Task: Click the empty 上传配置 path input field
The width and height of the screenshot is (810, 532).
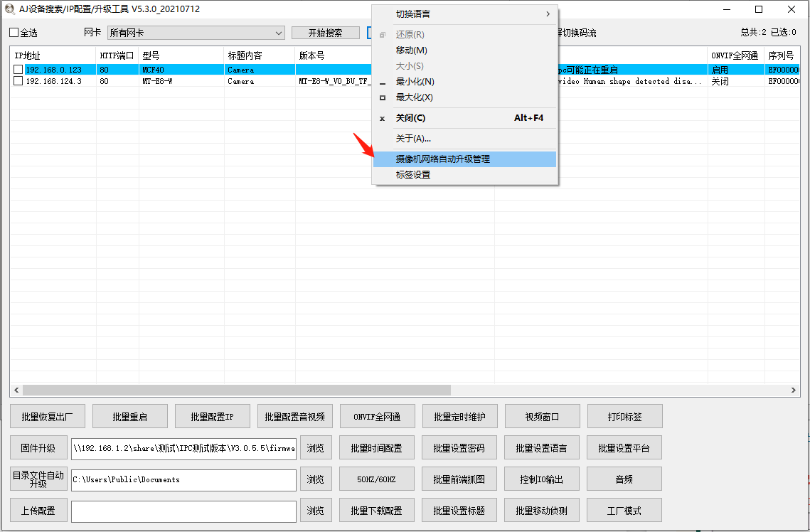Action: (183, 510)
